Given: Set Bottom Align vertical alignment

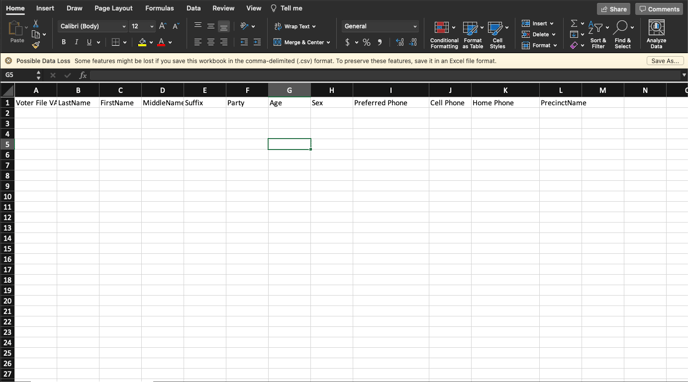Looking at the screenshot, I should click(x=223, y=27).
